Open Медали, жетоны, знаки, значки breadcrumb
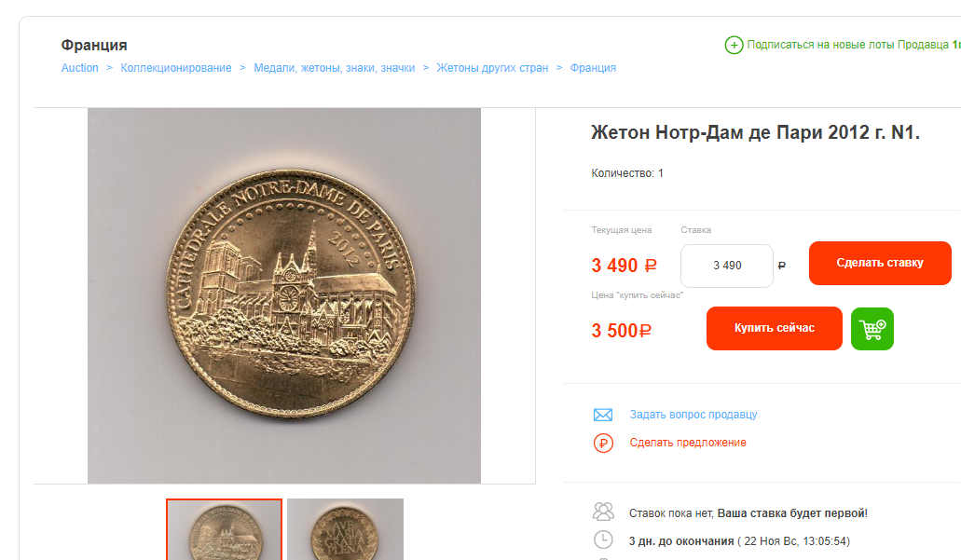 (334, 68)
